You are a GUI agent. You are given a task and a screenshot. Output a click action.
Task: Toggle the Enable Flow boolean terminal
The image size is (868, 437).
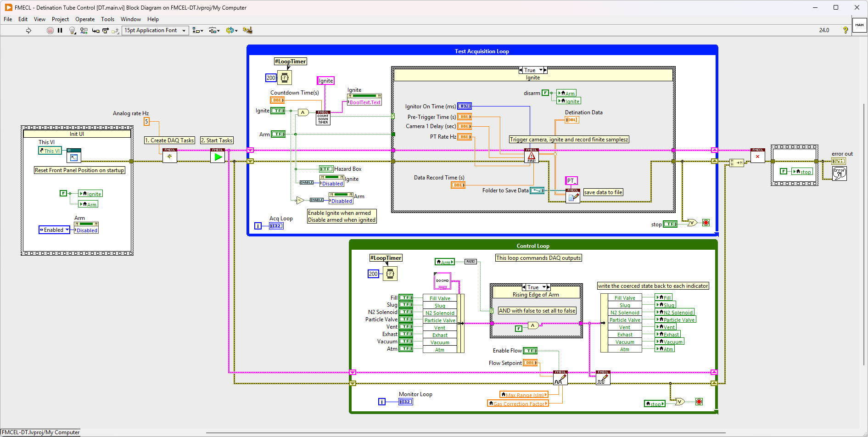point(530,351)
